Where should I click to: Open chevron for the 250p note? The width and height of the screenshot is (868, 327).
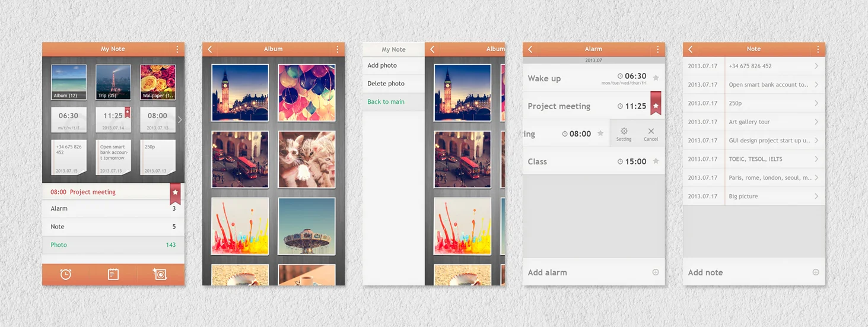point(816,103)
